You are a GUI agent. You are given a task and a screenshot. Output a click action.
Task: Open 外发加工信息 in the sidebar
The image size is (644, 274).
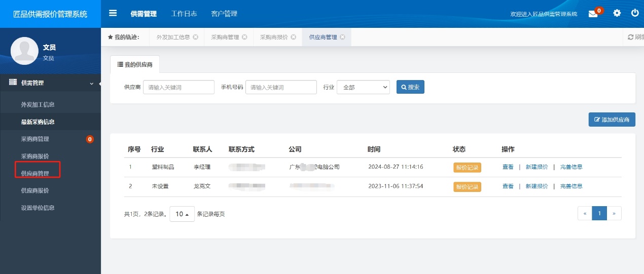coord(38,105)
